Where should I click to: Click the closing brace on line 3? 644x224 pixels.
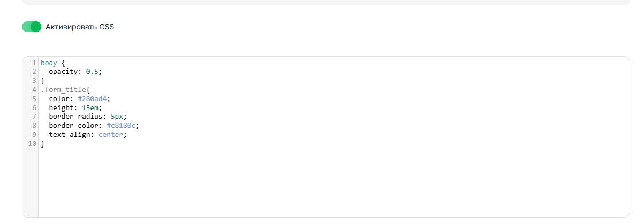pyautogui.click(x=43, y=81)
